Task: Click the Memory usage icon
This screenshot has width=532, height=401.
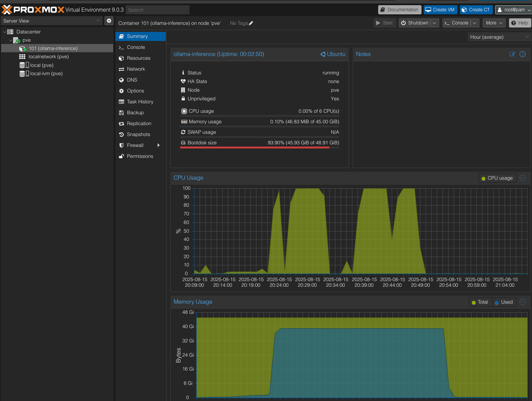Action: [184, 121]
